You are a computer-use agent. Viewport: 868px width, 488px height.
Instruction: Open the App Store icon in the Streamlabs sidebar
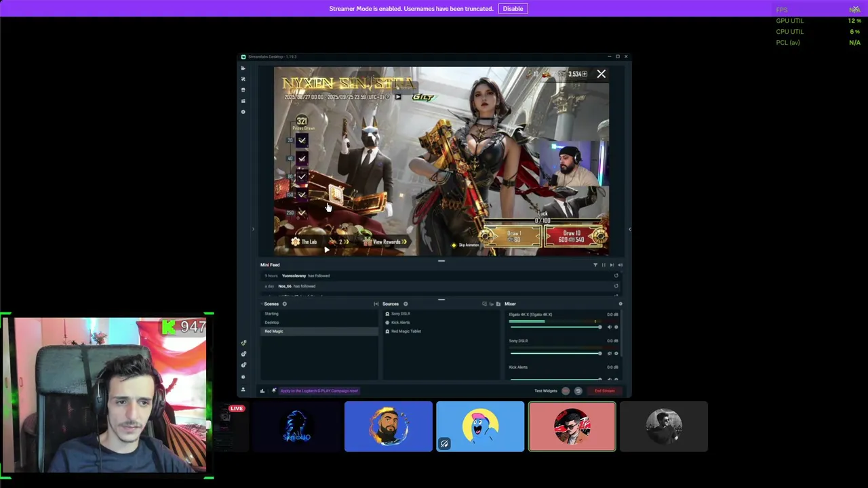click(x=243, y=89)
